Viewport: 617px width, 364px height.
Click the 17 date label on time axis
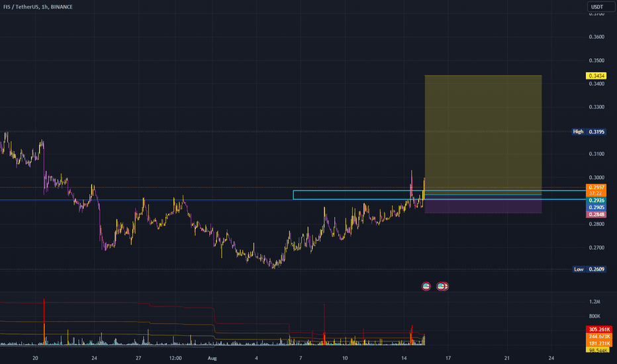pyautogui.click(x=448, y=358)
